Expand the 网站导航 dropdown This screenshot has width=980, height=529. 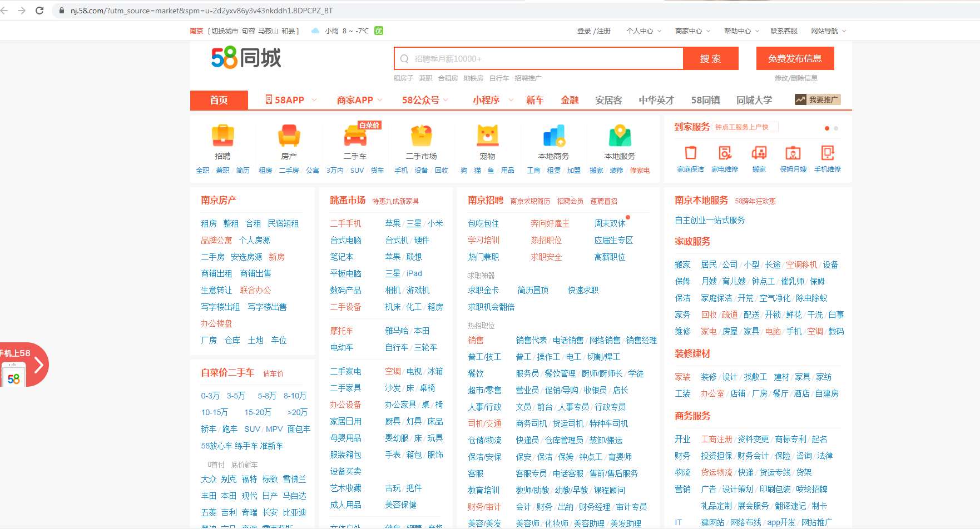[x=829, y=31]
